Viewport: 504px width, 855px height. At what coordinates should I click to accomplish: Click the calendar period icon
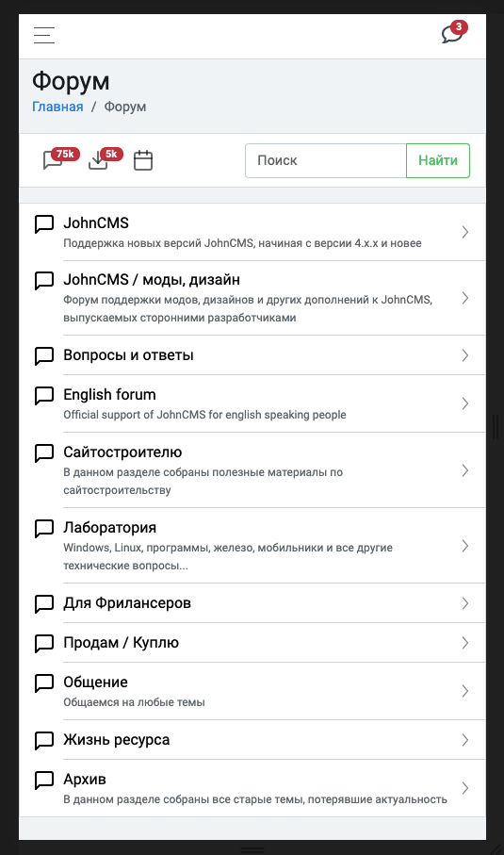pos(143,160)
